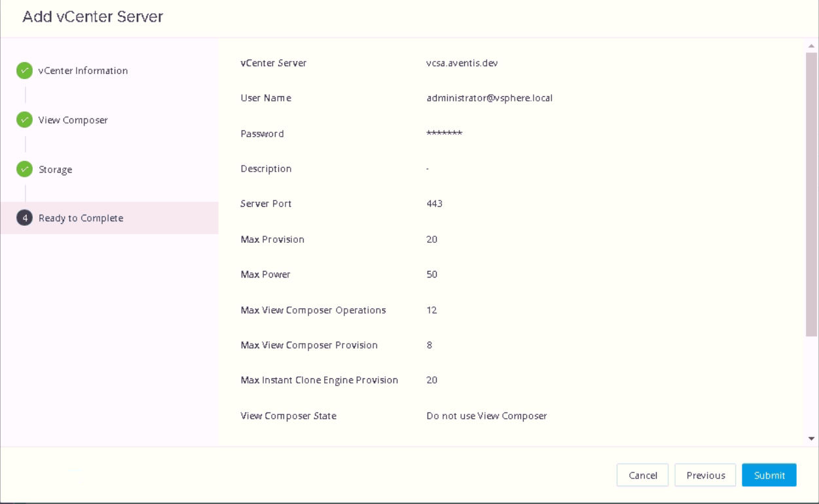Screen dimensions: 819x504
Task: Cancel the Add vCenter Server wizard
Action: pyautogui.click(x=642, y=475)
